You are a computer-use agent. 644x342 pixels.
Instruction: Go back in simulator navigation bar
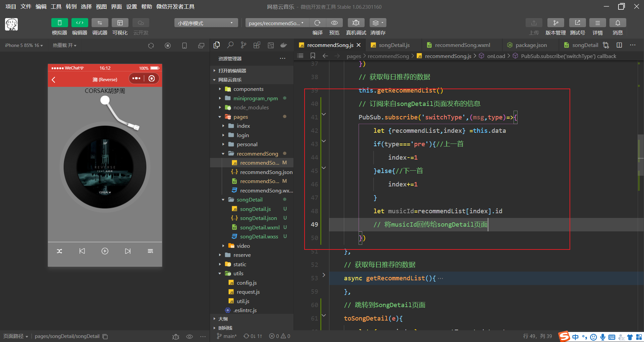point(54,79)
